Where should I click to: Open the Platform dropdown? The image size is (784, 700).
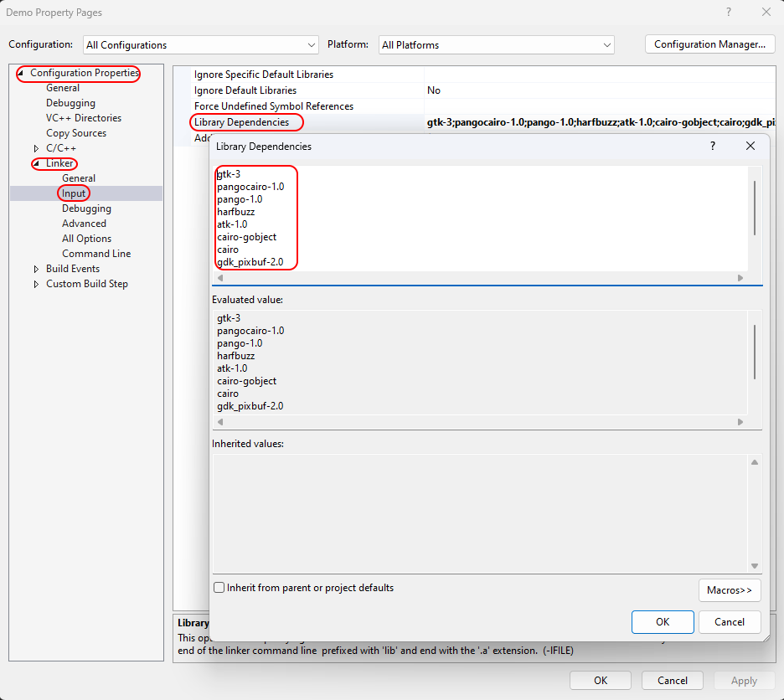tap(496, 45)
